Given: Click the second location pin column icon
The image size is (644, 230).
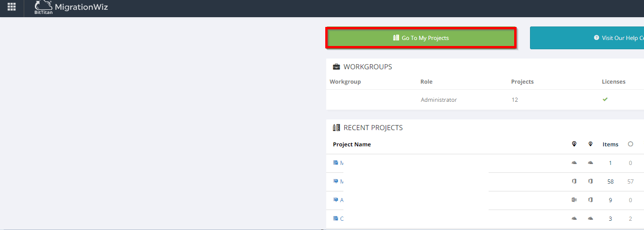Looking at the screenshot, I should 590,144.
